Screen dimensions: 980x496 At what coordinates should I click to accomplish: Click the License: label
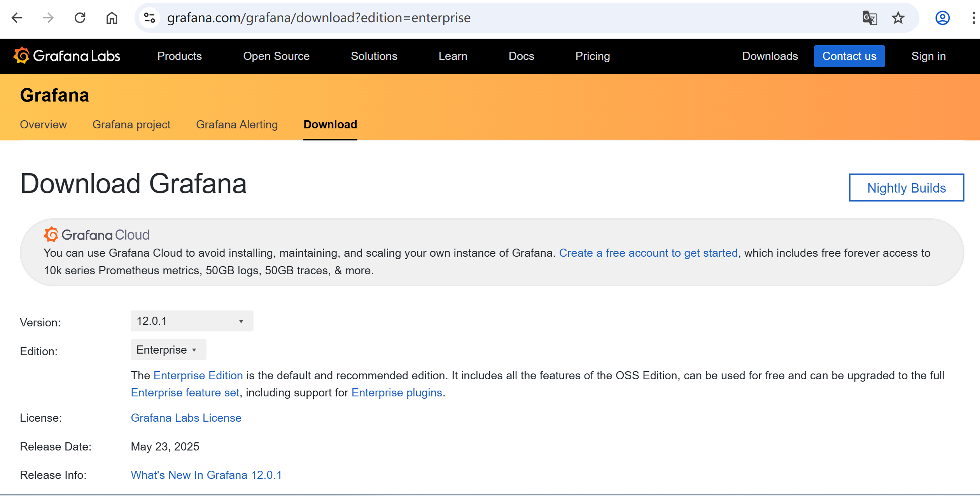pyautogui.click(x=41, y=418)
